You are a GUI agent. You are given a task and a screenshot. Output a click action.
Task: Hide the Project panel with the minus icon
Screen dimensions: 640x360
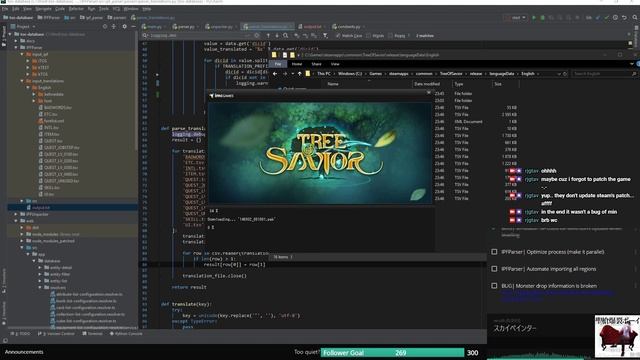click(133, 27)
